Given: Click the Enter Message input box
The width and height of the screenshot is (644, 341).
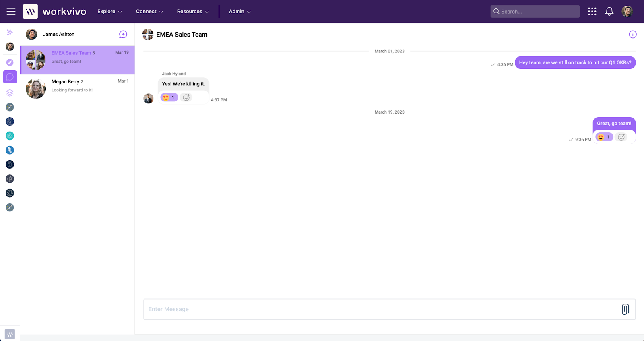Looking at the screenshot, I should click(389, 309).
